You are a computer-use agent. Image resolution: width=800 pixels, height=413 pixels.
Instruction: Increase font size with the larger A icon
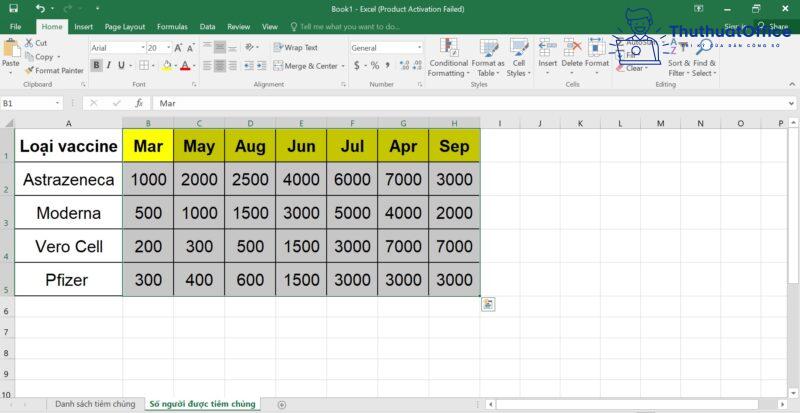click(178, 48)
